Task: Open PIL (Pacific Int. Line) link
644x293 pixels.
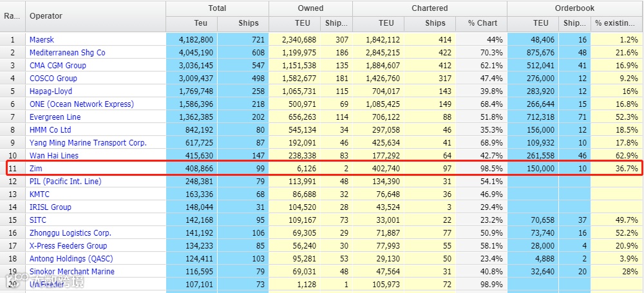Action: 65,181
